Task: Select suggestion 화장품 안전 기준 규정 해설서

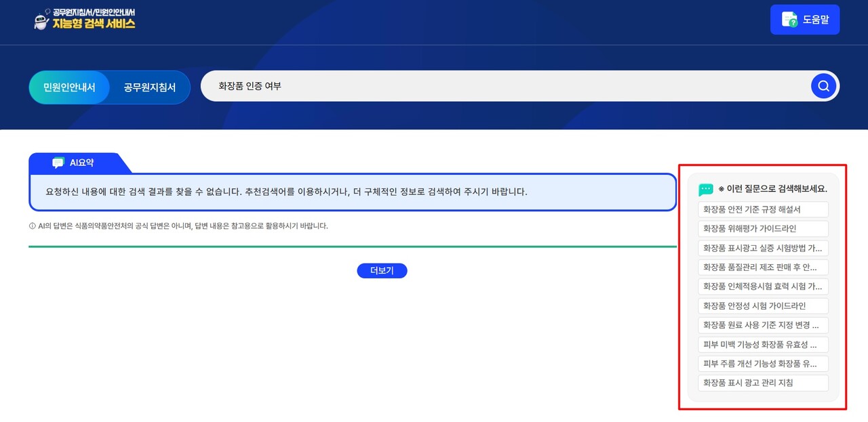Action: 762,209
